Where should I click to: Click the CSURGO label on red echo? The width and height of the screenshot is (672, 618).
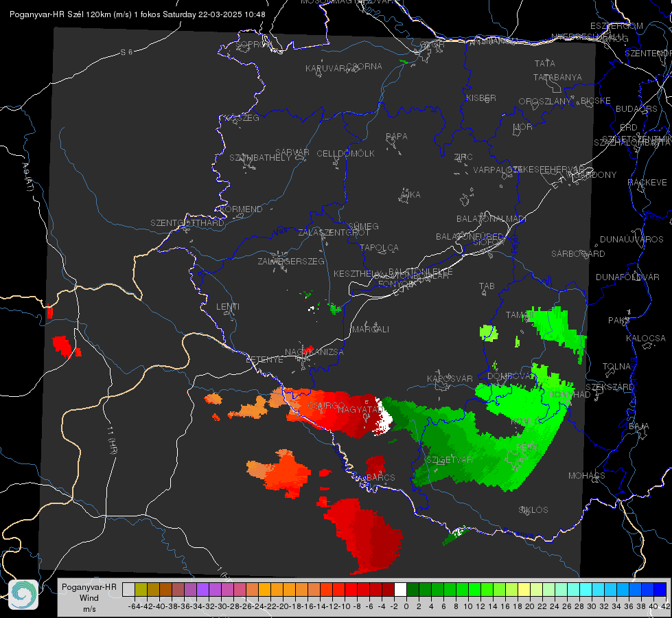(x=327, y=406)
